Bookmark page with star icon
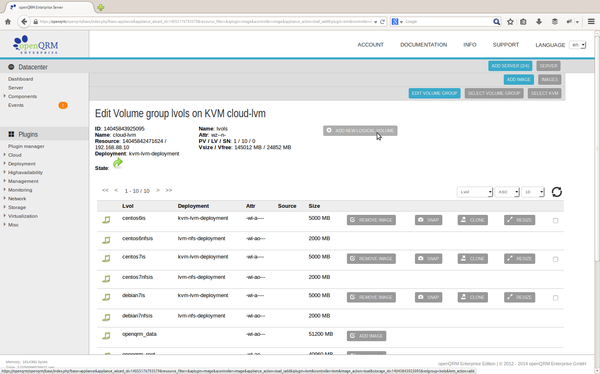 pos(510,22)
